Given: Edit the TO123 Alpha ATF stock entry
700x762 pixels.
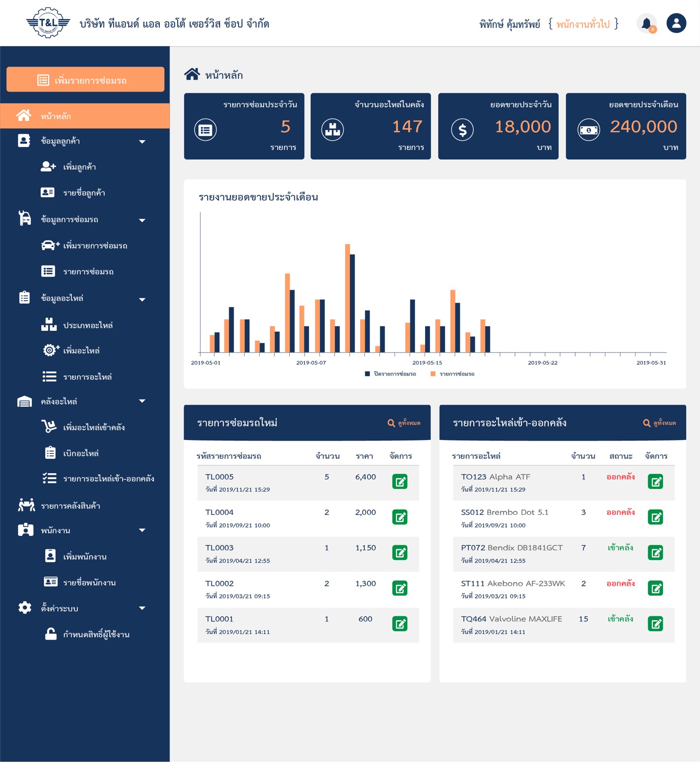Looking at the screenshot, I should (x=655, y=481).
